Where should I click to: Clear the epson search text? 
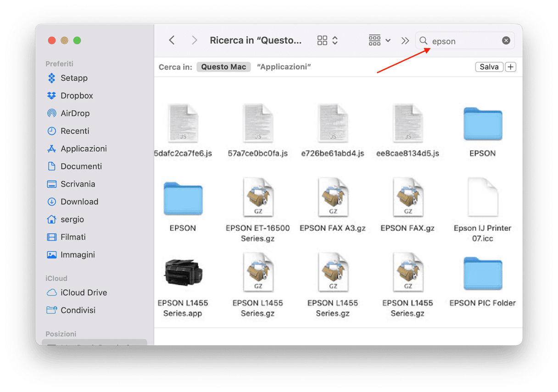506,41
